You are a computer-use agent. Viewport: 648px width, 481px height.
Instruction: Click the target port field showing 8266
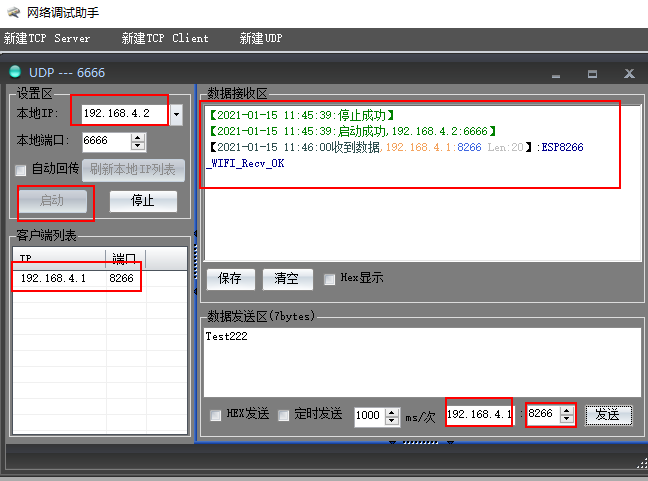[543, 414]
